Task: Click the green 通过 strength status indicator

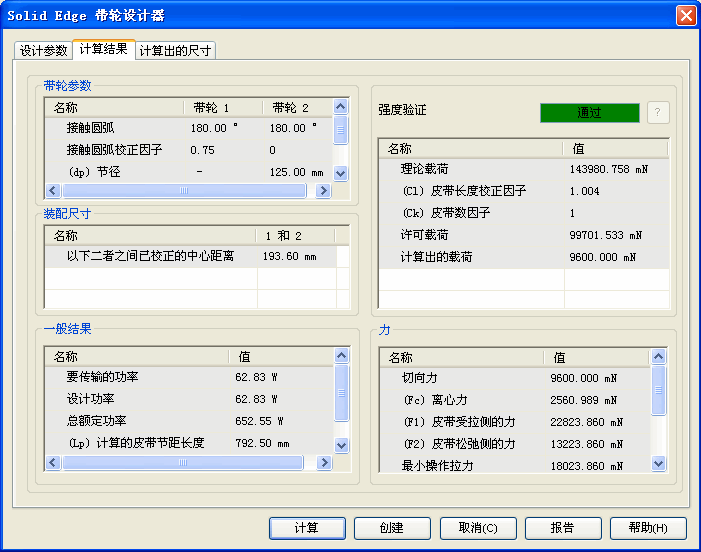Action: tap(589, 112)
